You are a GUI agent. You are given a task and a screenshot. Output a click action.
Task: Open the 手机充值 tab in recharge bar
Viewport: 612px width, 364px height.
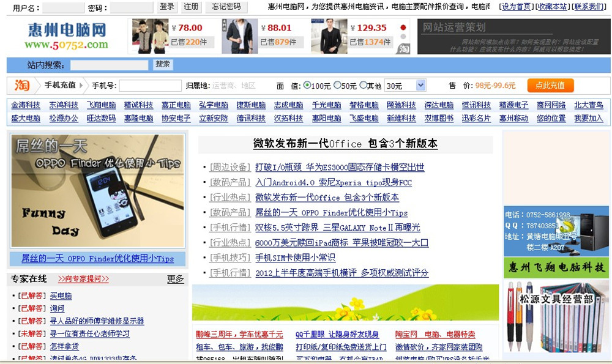click(60, 85)
